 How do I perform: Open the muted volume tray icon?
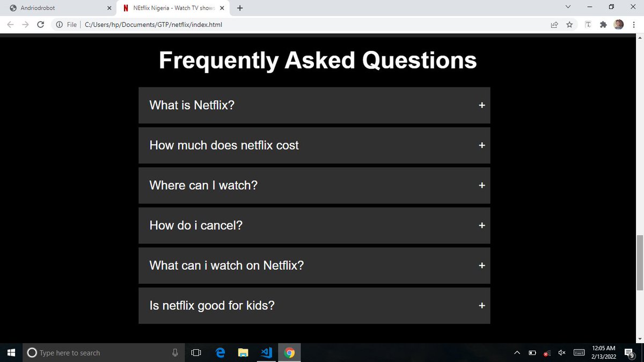[x=562, y=352]
